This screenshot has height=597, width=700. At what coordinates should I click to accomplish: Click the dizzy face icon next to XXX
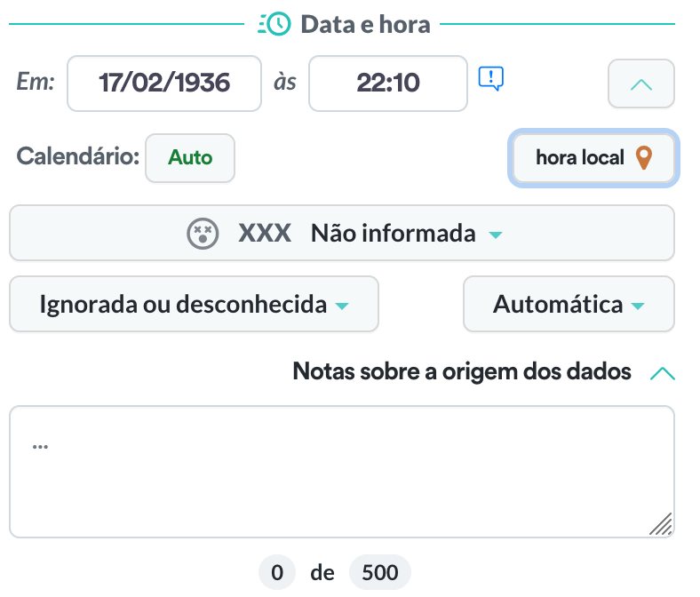(203, 234)
